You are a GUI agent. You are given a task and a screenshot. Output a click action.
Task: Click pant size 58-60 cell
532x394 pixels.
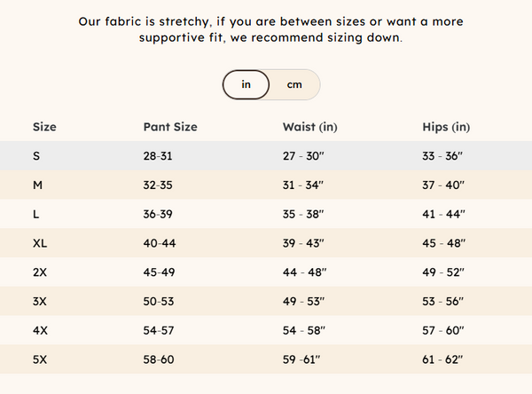158,359
